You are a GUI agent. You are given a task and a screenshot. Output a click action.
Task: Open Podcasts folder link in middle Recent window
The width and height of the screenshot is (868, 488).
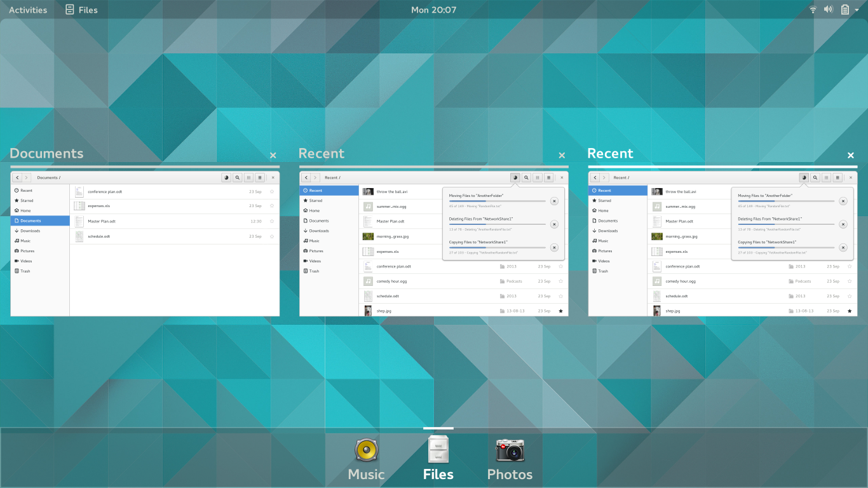[512, 281]
